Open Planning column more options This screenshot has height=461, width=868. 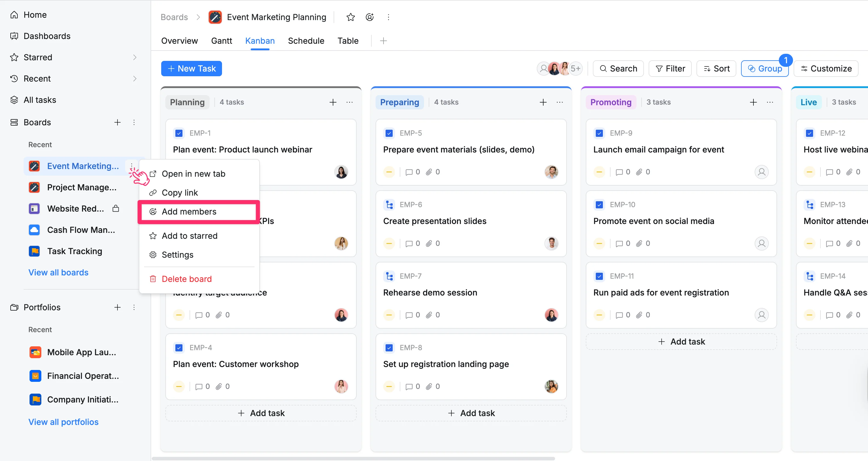click(350, 102)
